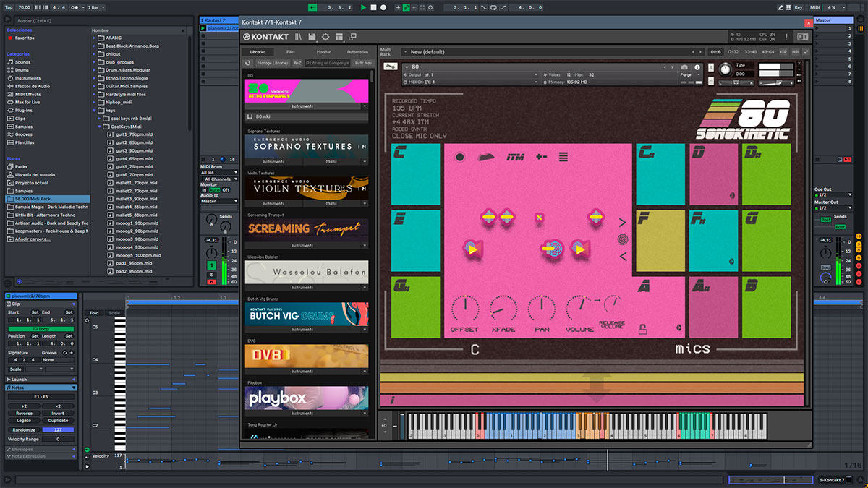This screenshot has height=488, width=868.
Task: Open the DV8 library banner
Action: 307,355
